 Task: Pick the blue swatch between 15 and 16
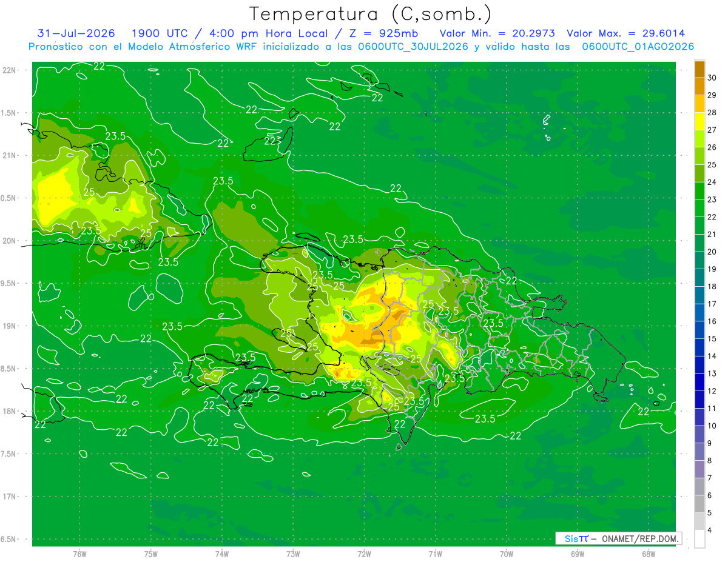click(x=699, y=330)
